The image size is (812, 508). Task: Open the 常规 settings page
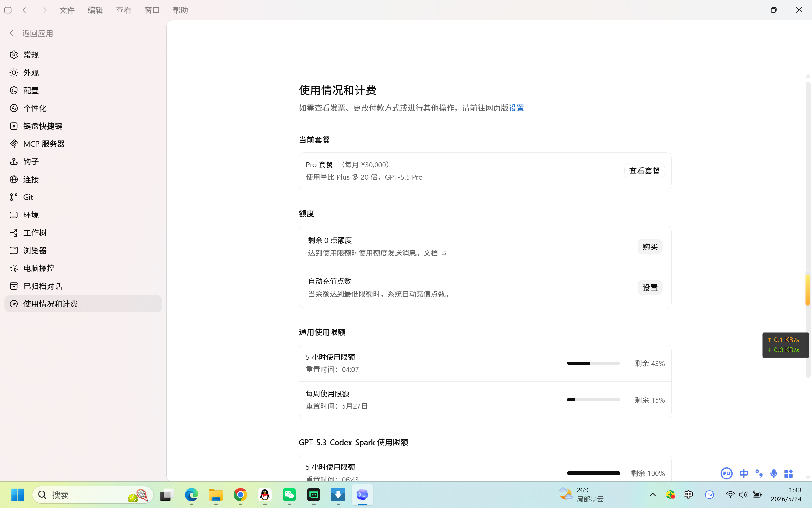click(x=83, y=55)
